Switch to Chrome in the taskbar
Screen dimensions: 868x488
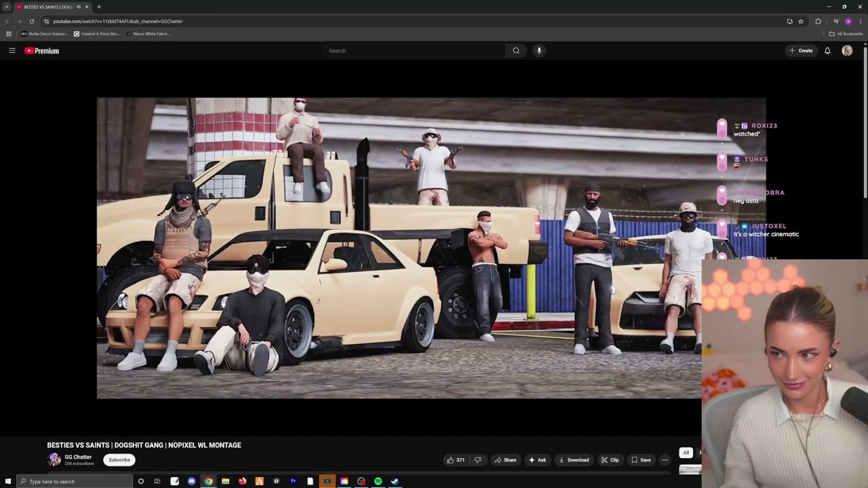coord(208,481)
